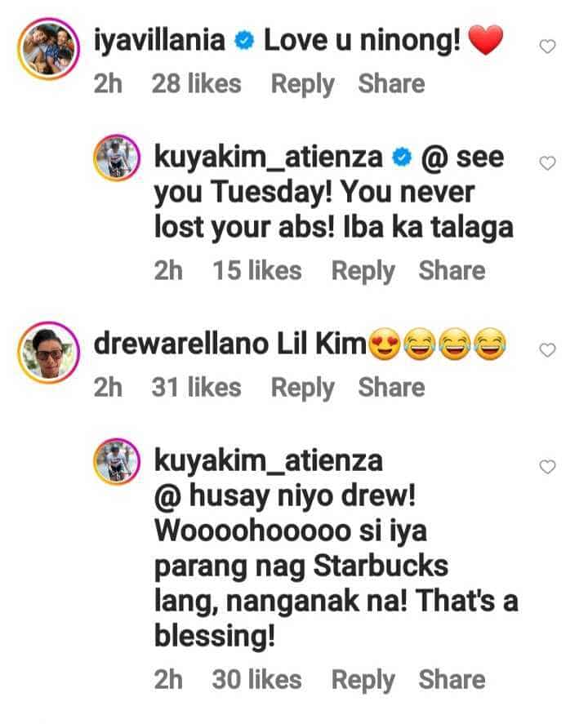View the 28 likes on iyavillania's comment
The width and height of the screenshot is (588, 724).
coord(196,84)
